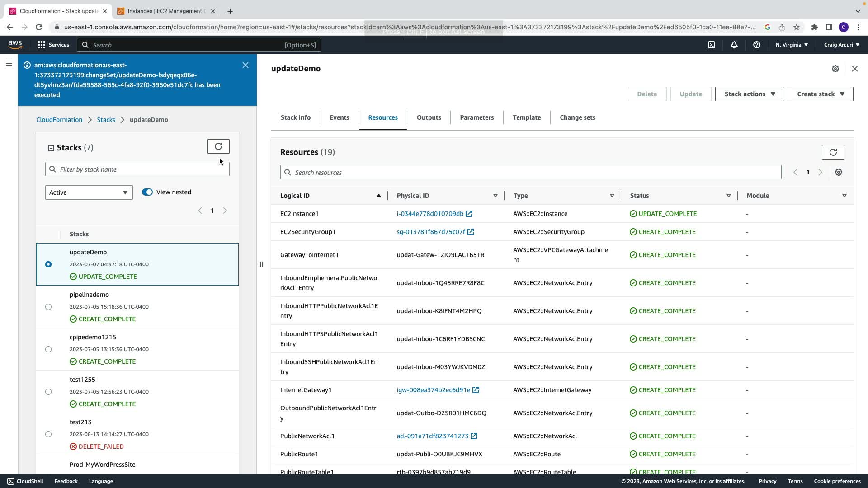Screen dimensions: 868x488
Task: Toggle the View nested switch
Action: tap(147, 192)
